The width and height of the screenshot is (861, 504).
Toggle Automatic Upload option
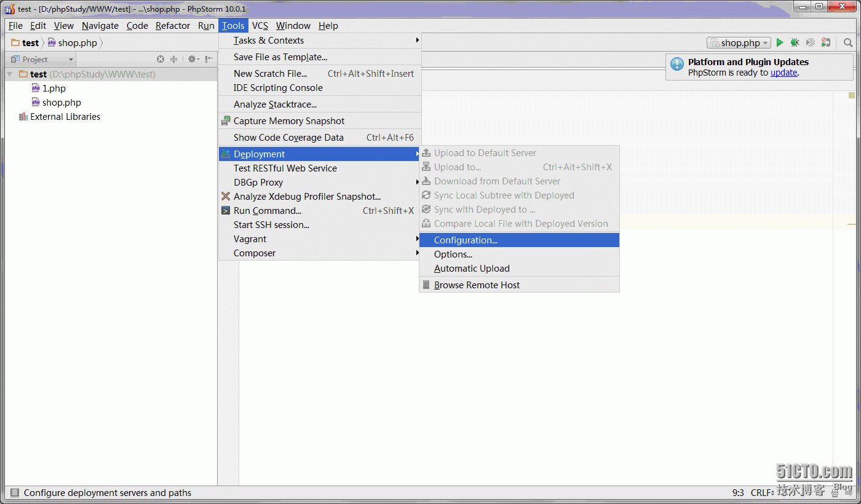tap(519, 268)
